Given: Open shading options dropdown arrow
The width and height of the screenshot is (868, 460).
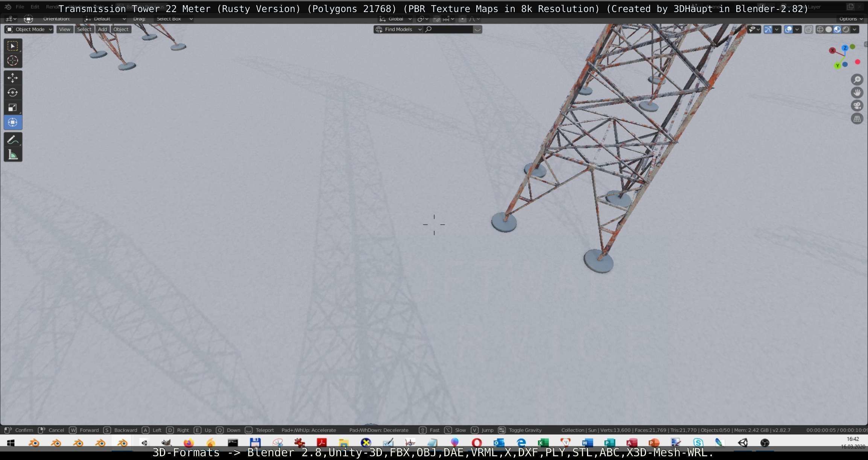Looking at the screenshot, I should click(855, 29).
